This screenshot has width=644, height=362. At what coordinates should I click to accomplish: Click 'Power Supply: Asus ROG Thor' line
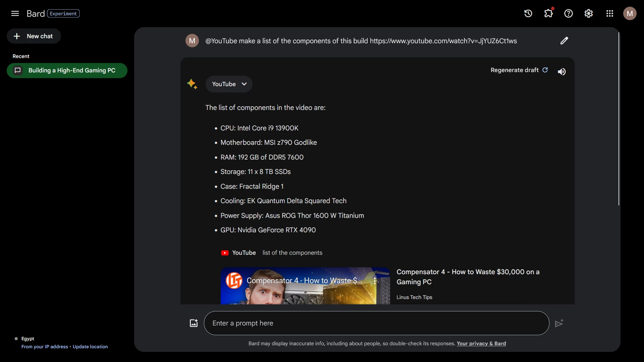[x=292, y=216]
